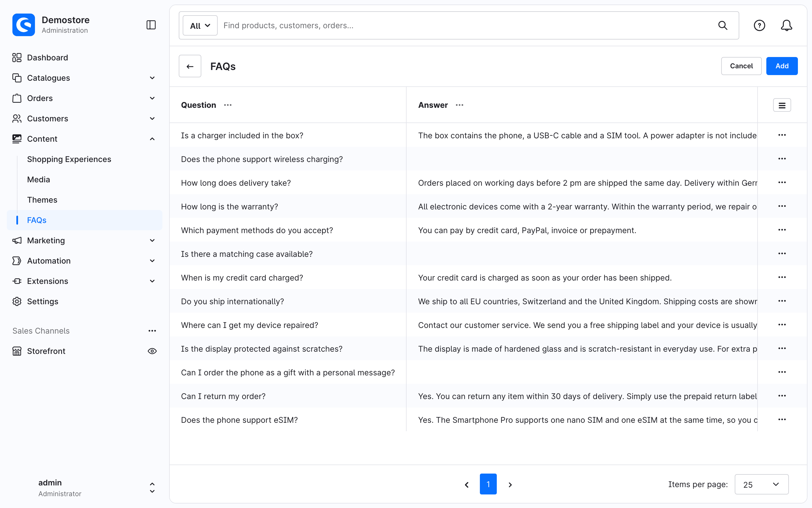
Task: Go to next page arrow
Action: click(x=510, y=485)
